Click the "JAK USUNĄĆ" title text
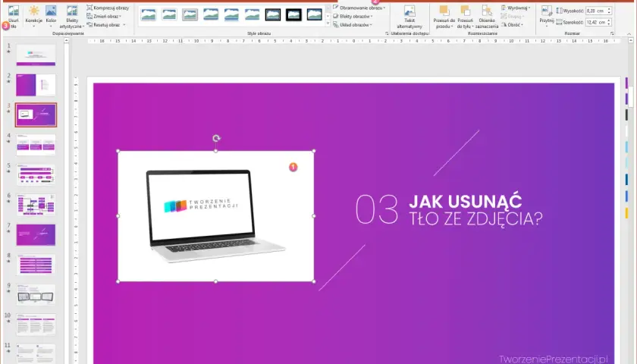This screenshot has width=637, height=364. click(465, 202)
